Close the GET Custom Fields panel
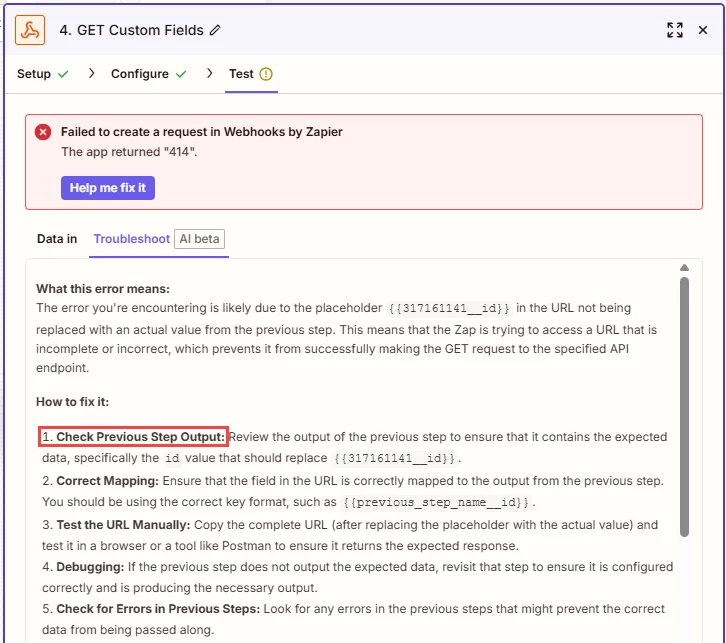 [702, 30]
